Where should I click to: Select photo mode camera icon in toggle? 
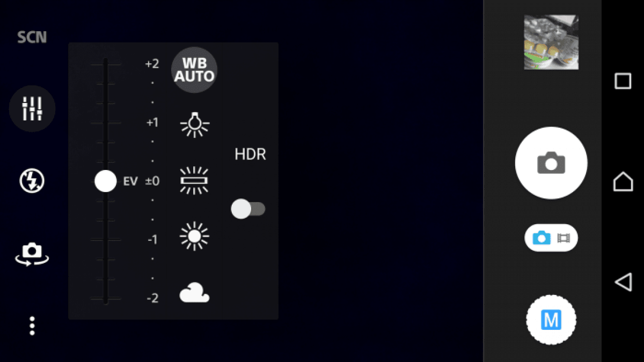click(541, 238)
